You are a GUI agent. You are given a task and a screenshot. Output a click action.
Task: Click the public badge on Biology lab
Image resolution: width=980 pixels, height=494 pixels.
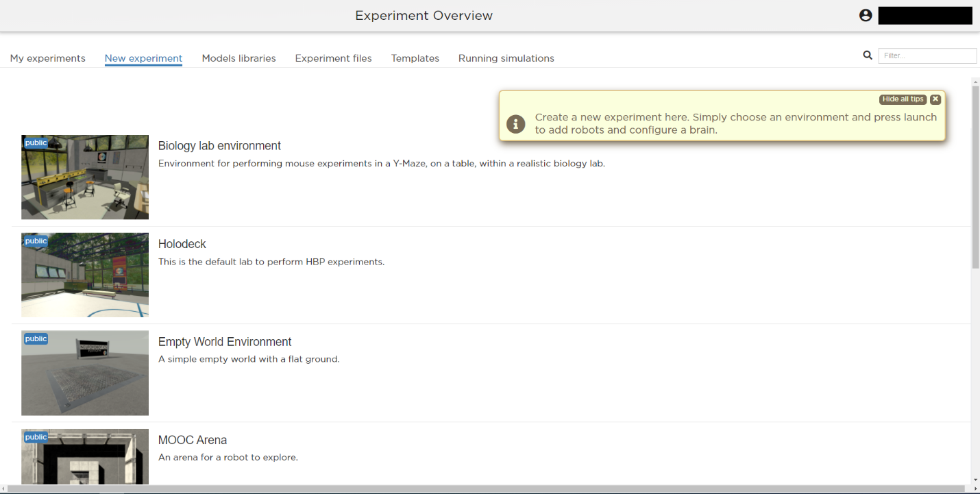click(36, 143)
